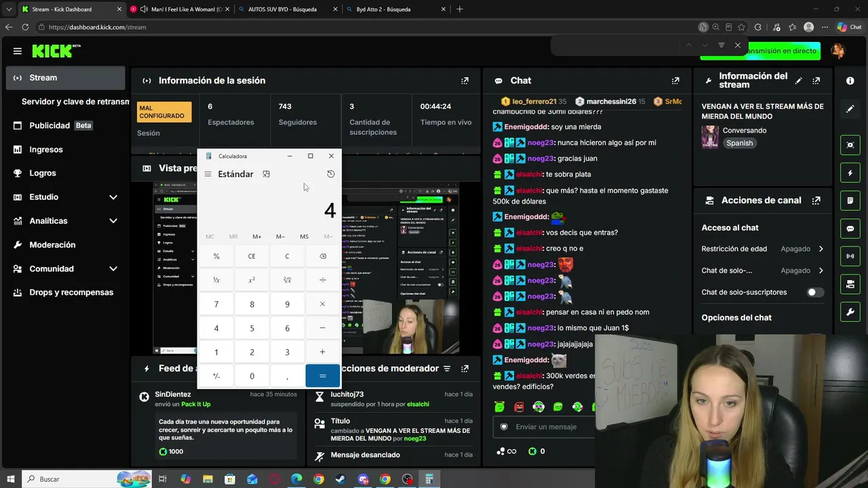Click the Copilot Chat button in browser

pyautogui.click(x=849, y=27)
